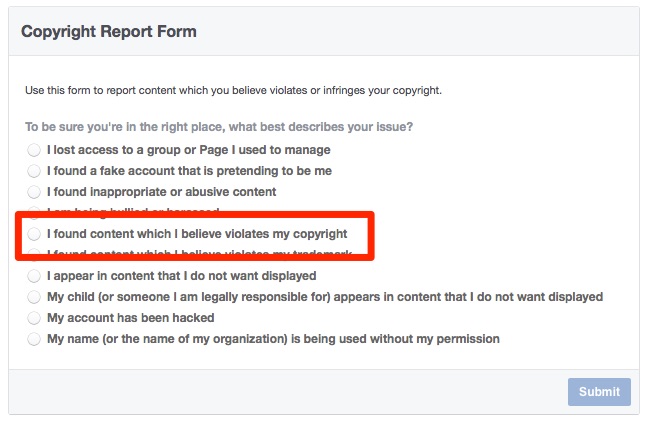Choose radio for name used without my permission
646x422 pixels.
(x=35, y=339)
